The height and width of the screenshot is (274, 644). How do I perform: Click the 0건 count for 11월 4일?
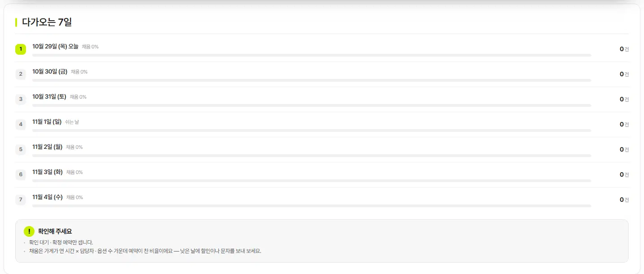[x=624, y=200]
